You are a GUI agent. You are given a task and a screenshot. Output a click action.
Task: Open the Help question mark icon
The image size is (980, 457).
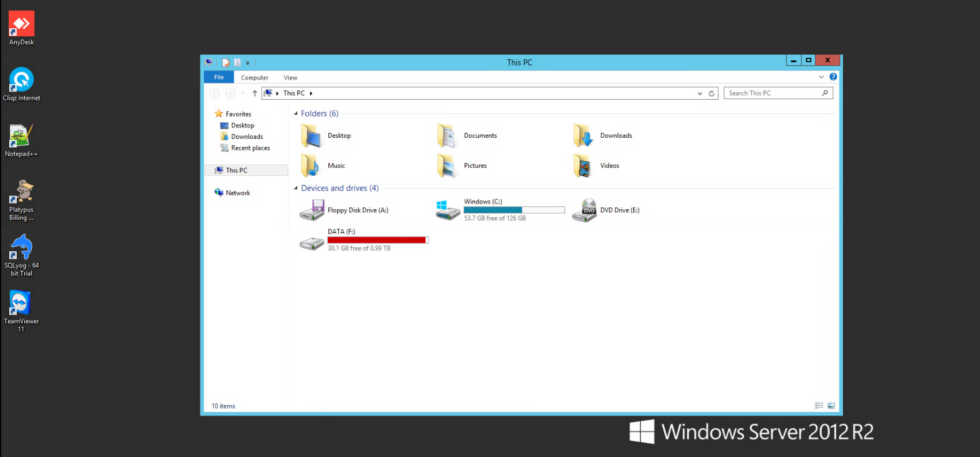[833, 77]
